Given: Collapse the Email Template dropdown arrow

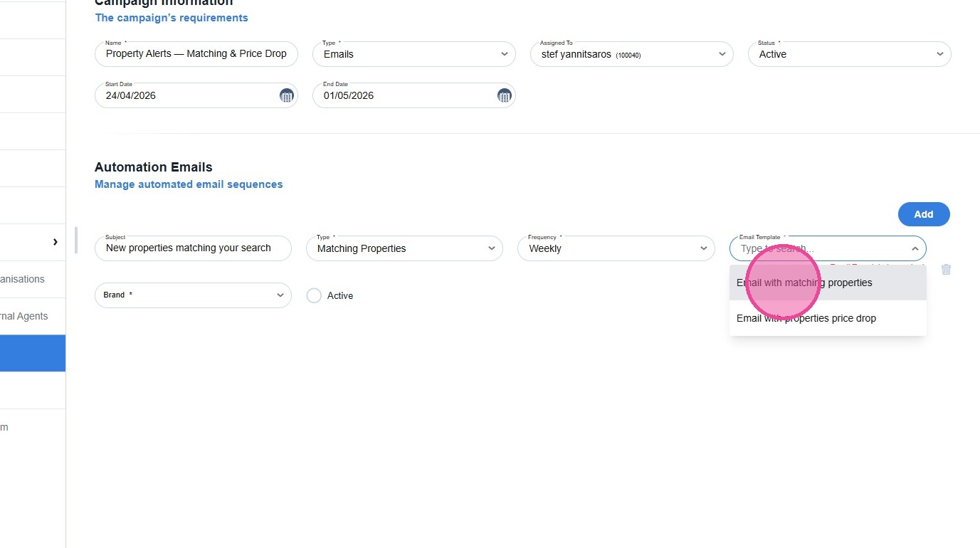Looking at the screenshot, I should 915,248.
